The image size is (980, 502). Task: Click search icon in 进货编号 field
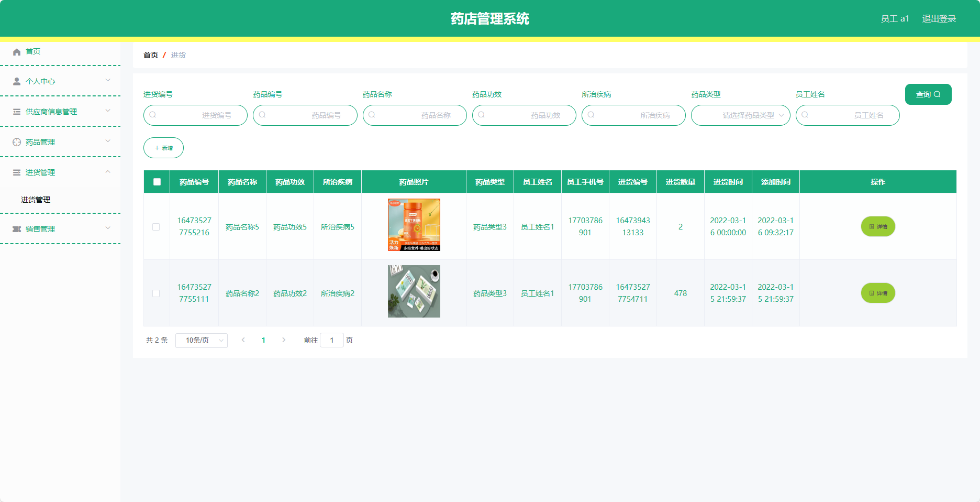(x=153, y=115)
